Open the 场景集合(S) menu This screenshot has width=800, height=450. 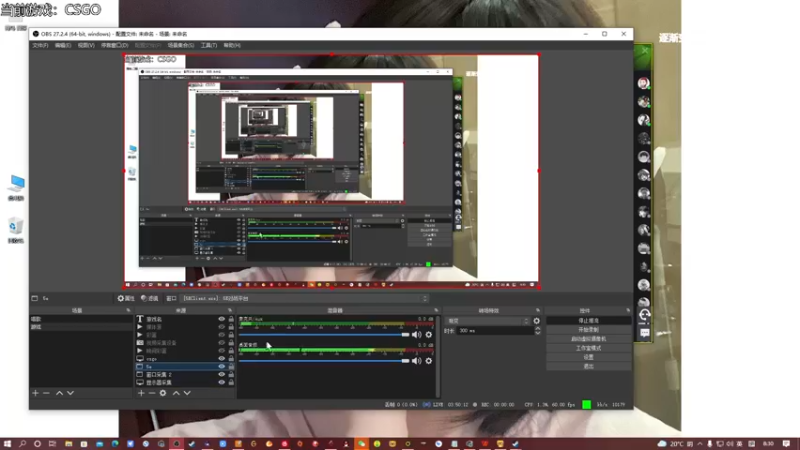pos(181,45)
